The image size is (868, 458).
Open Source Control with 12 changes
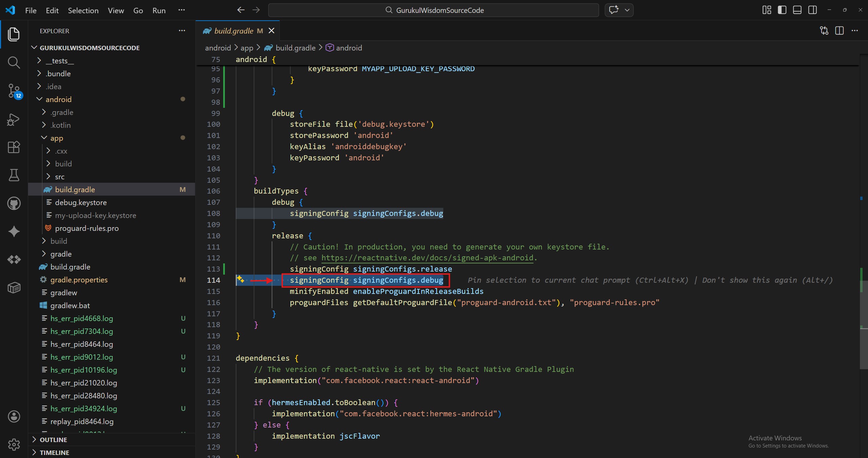(14, 91)
